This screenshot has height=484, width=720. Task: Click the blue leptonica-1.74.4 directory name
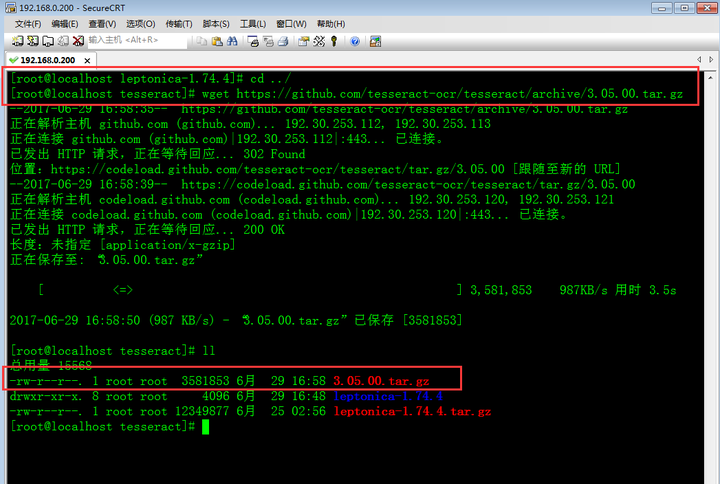click(388, 396)
